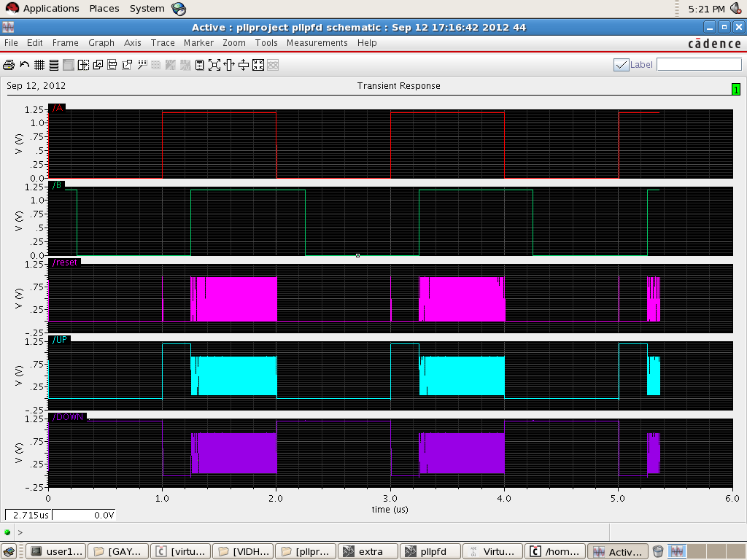The image size is (747, 560).
Task: Click the split subwindow icon with dashed half
Action: coord(83,65)
